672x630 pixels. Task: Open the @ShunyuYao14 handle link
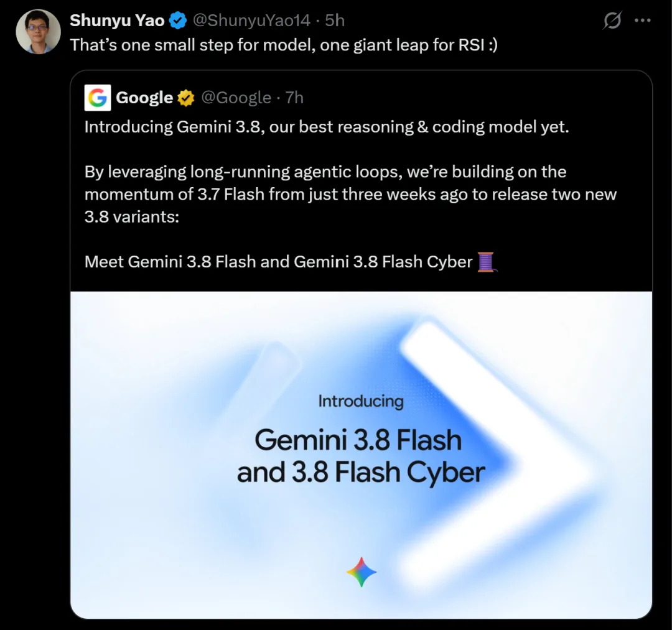point(251,21)
